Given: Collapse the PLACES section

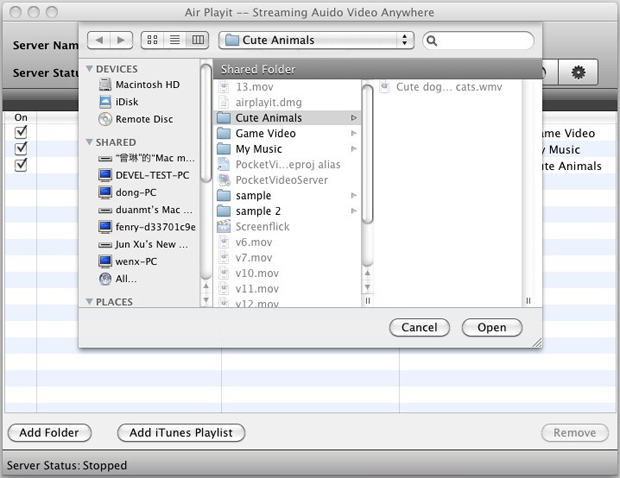Looking at the screenshot, I should (89, 302).
